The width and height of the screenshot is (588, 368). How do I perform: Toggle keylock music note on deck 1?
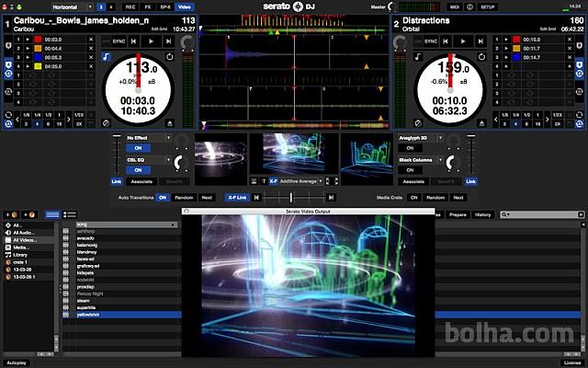click(107, 57)
